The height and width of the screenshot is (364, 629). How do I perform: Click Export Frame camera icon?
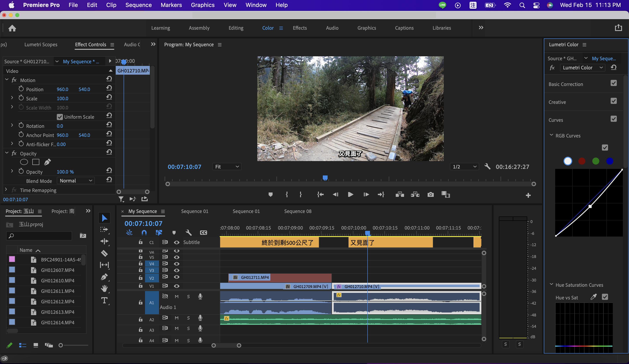[430, 194]
